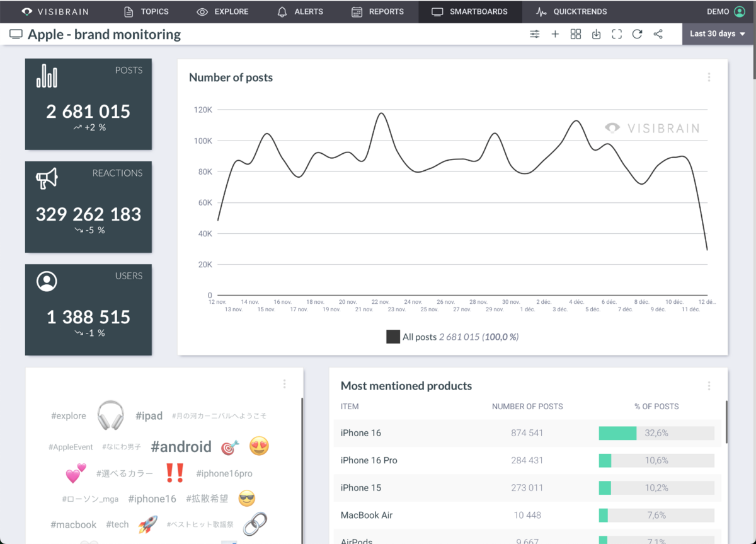Share the Apple brand monitoring smartboard
Image resolution: width=756 pixels, height=544 pixels.
(x=658, y=34)
